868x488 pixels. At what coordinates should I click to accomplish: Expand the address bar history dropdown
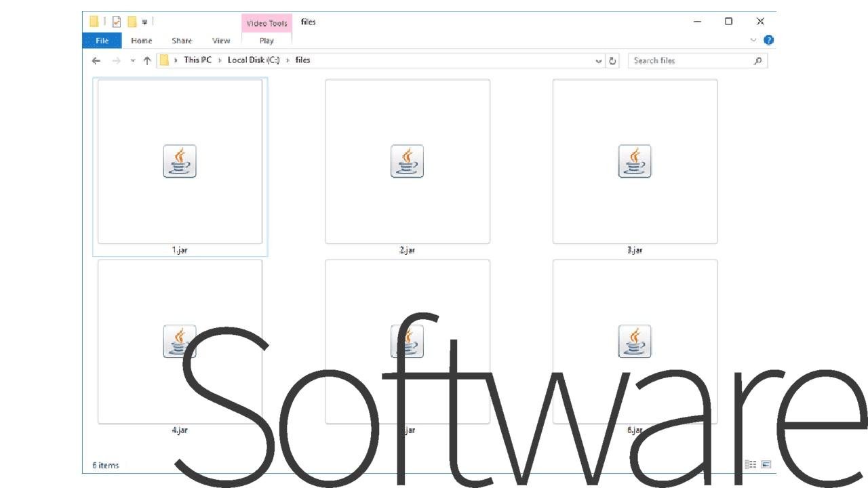pyautogui.click(x=599, y=60)
